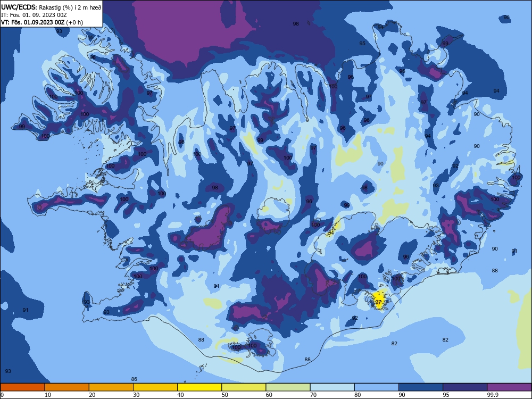Click the light orange 20–30 legend swatch
Image resolution: width=532 pixels, height=399 pixels.
click(x=111, y=387)
